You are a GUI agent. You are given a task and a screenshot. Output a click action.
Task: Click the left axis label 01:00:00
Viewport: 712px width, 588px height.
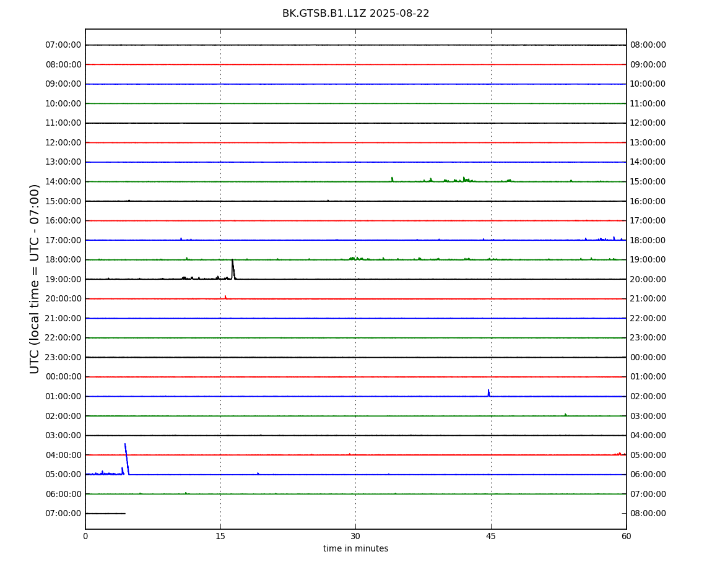(63, 396)
